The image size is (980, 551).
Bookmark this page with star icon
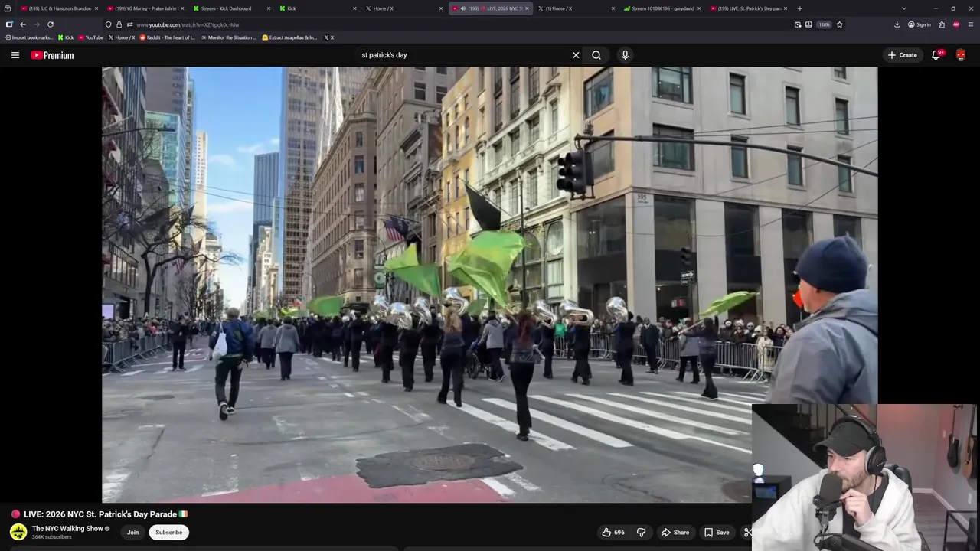(839, 24)
